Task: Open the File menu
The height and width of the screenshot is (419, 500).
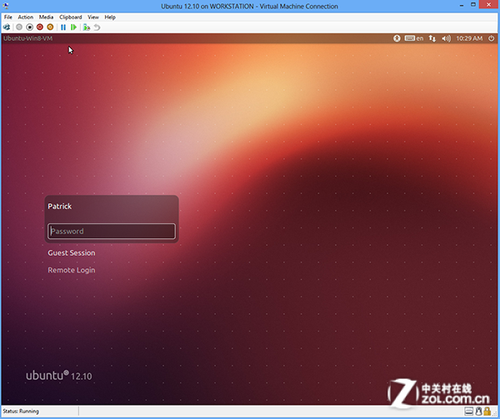Action: (x=8, y=17)
